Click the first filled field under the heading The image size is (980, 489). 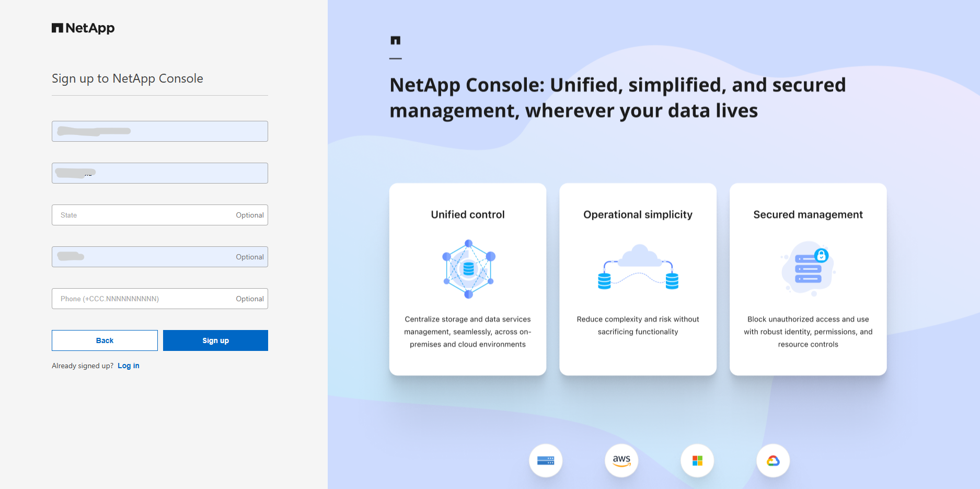point(160,131)
